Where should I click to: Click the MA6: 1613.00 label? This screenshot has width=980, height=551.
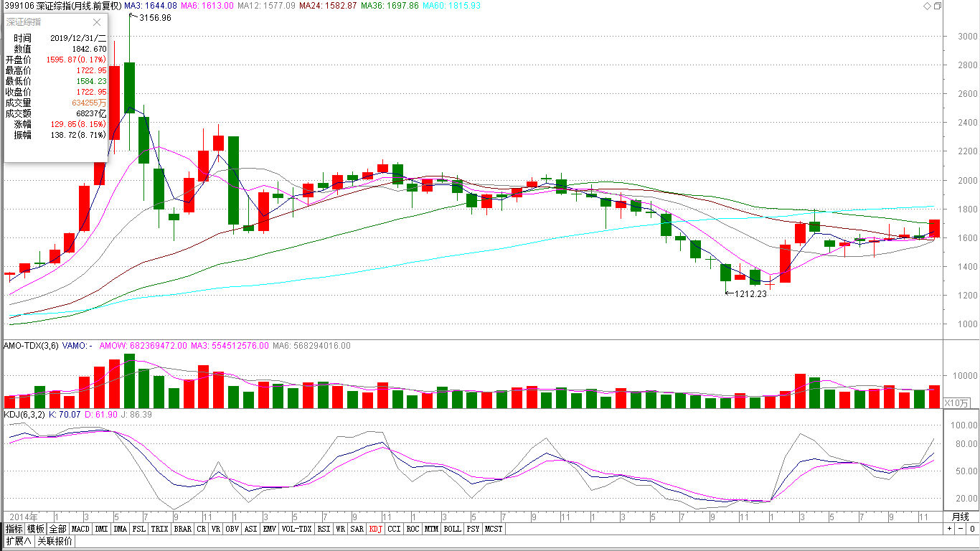click(207, 6)
